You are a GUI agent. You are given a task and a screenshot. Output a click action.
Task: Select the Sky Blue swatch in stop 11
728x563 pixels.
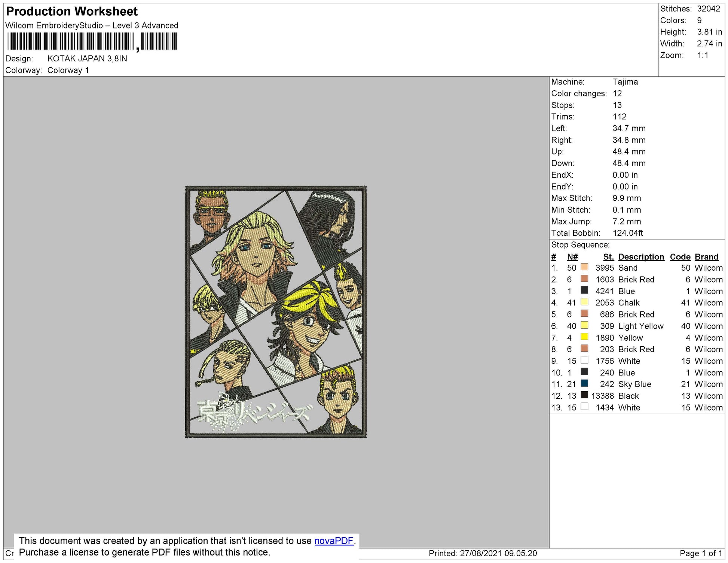(584, 384)
